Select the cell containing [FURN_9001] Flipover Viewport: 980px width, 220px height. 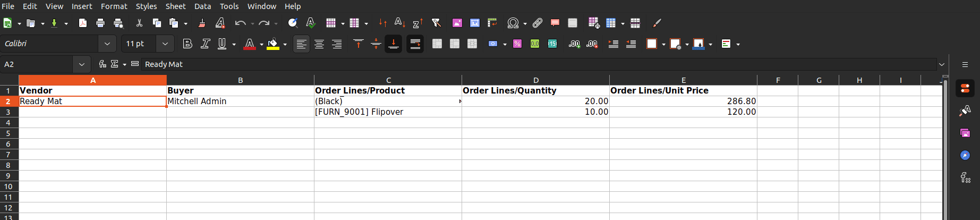pyautogui.click(x=388, y=112)
